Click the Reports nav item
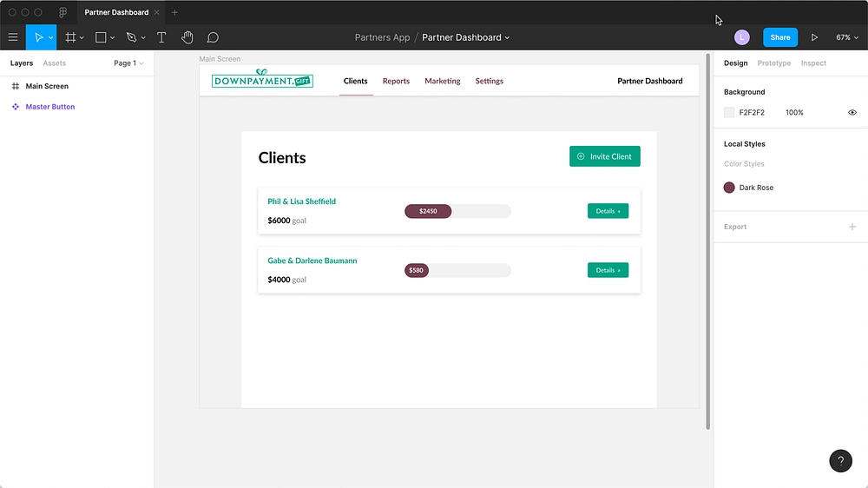This screenshot has width=868, height=488. click(396, 81)
